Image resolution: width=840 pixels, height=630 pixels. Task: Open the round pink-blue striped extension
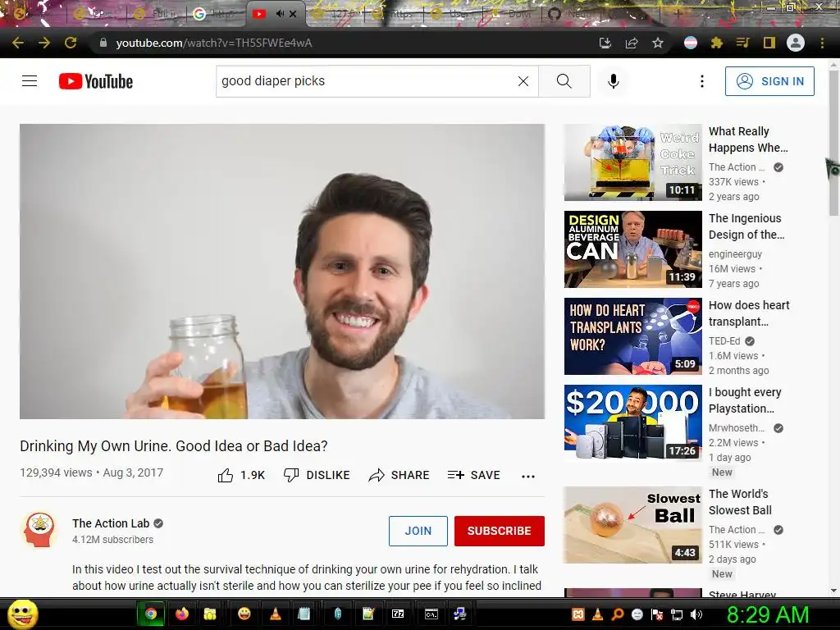pos(691,43)
